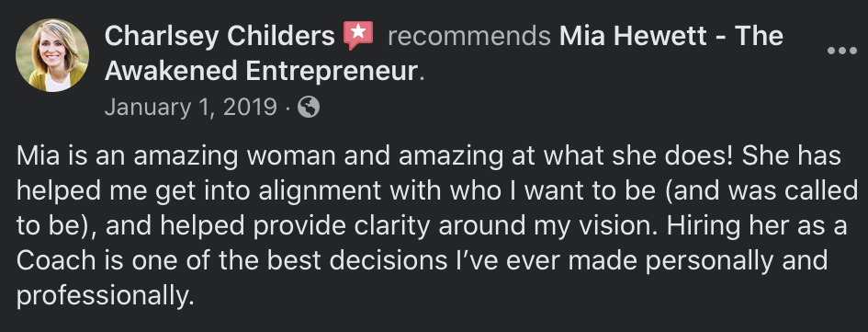
Task: Open the January 1, 2019 timestamp link
Action: [x=190, y=107]
